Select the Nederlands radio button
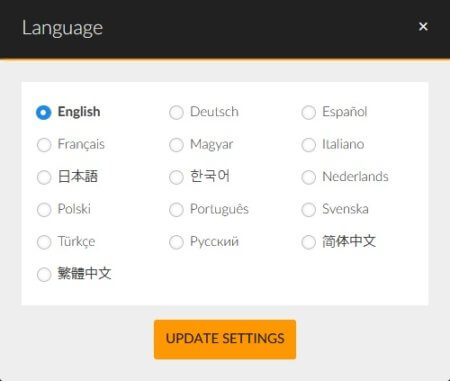 coord(308,177)
